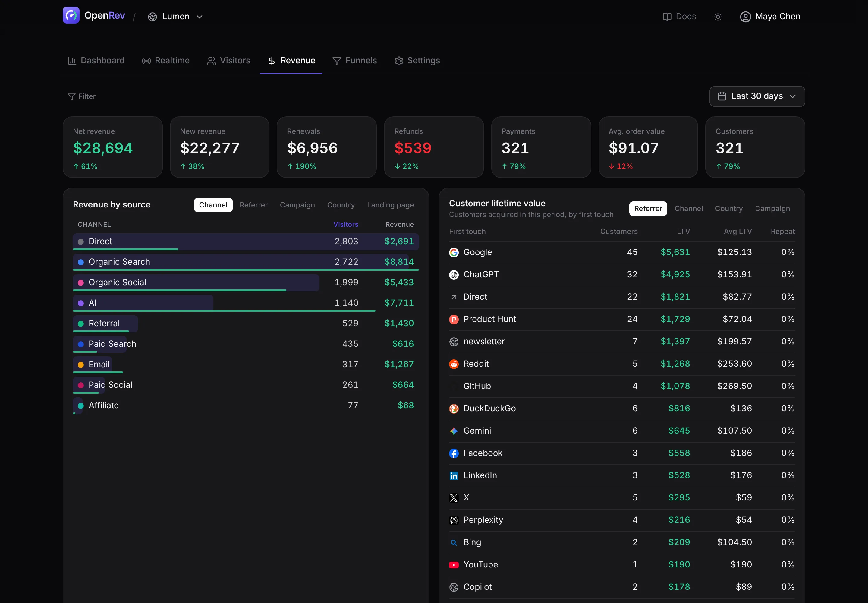Go to the Funnels tab

pos(355,61)
